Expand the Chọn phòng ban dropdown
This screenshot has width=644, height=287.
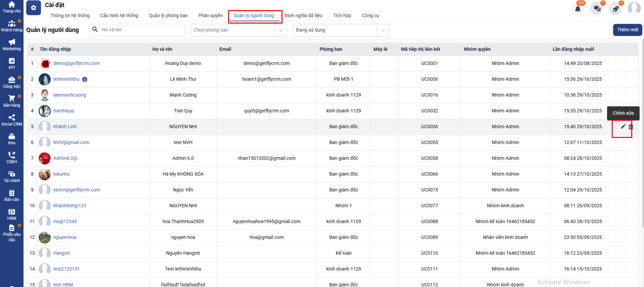[281, 30]
